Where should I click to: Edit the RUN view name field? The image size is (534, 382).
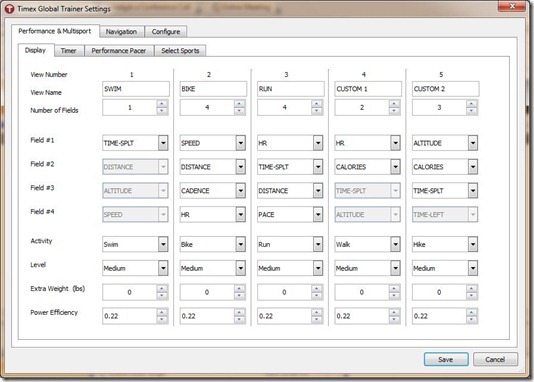[290, 89]
